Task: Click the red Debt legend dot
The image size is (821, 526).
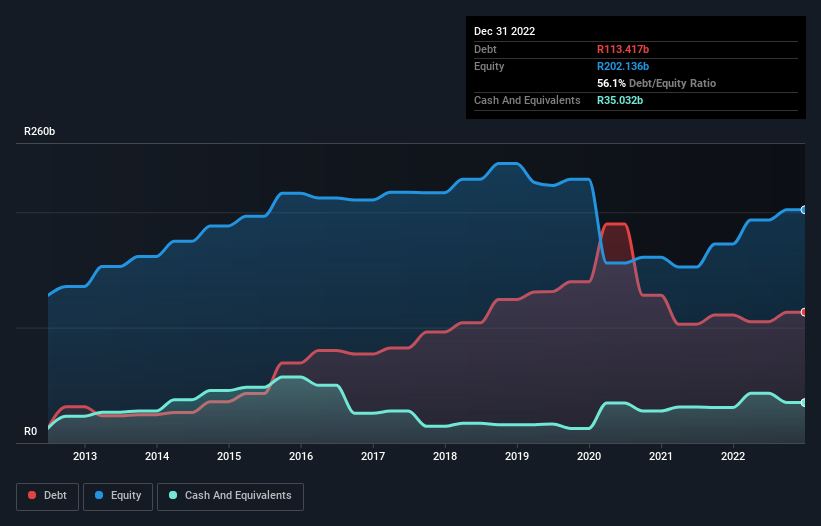Action: 32,495
